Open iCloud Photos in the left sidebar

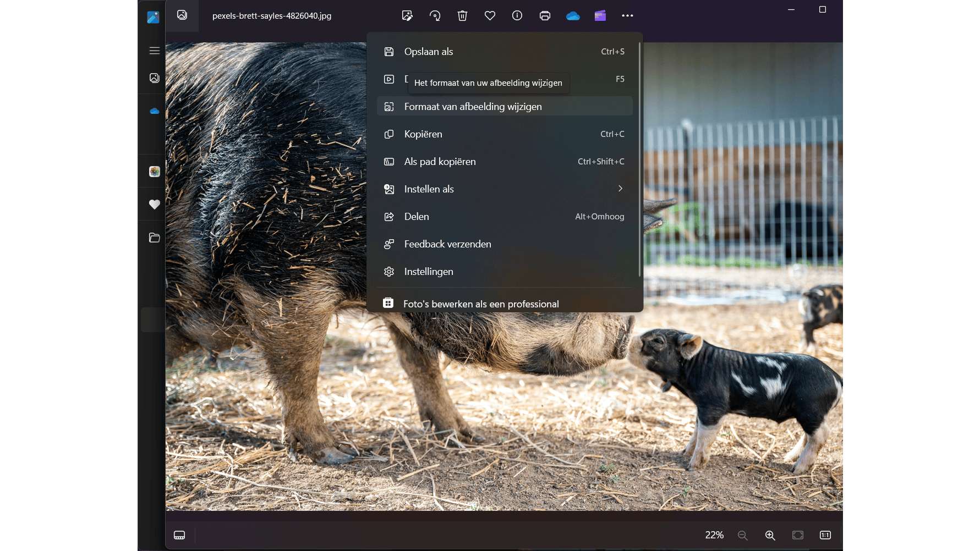(155, 172)
